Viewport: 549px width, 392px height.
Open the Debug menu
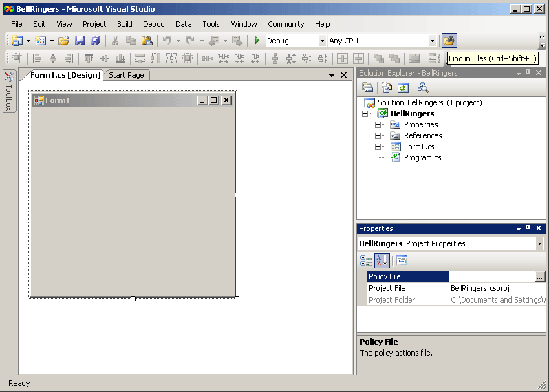(x=153, y=24)
